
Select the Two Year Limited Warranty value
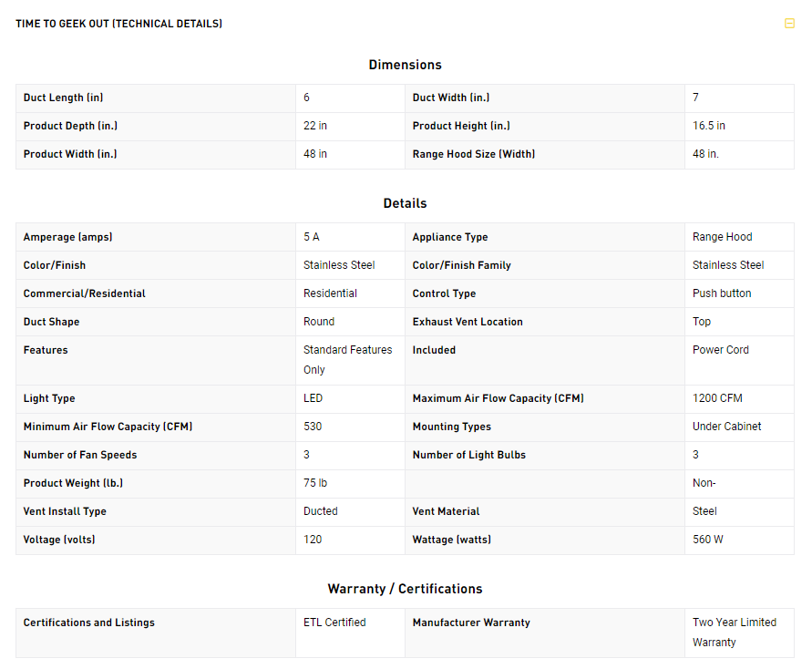pyautogui.click(x=734, y=632)
